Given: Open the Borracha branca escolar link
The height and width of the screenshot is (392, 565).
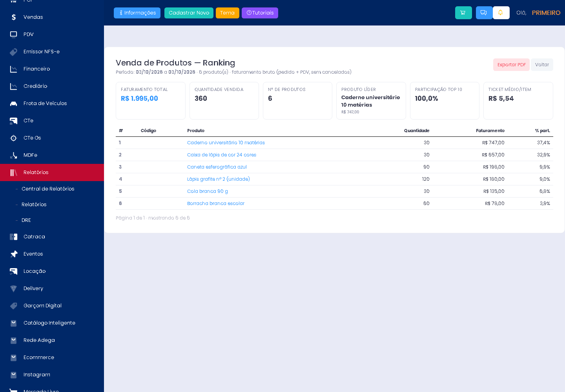Looking at the screenshot, I should coord(216,203).
